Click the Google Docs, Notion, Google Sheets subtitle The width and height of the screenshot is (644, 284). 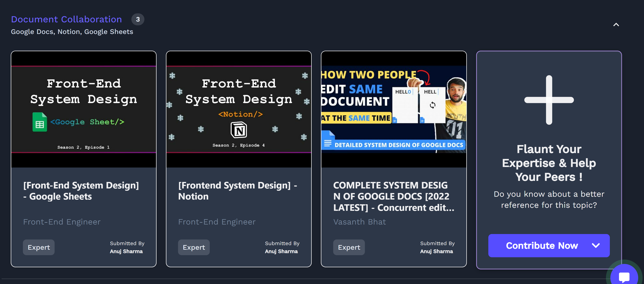pyautogui.click(x=72, y=32)
